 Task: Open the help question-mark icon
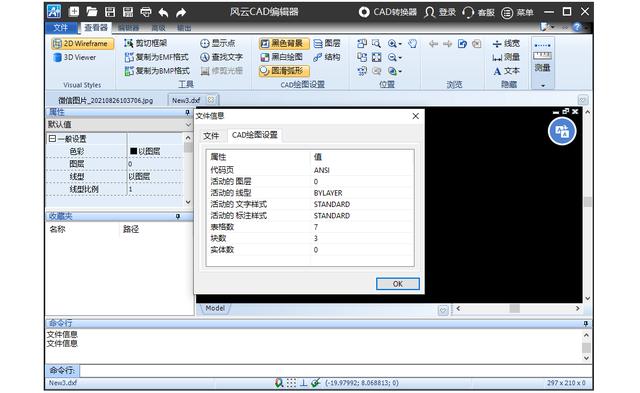[x=577, y=27]
